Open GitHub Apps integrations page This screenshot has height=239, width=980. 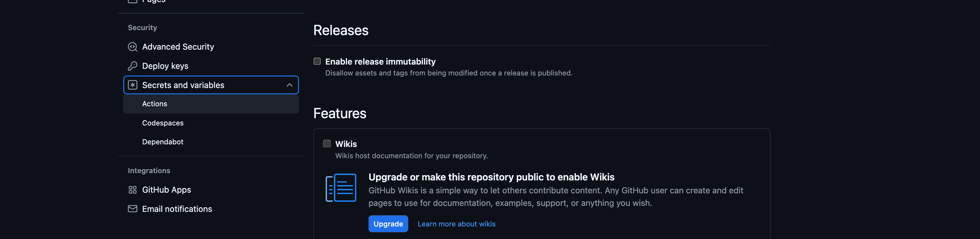166,190
